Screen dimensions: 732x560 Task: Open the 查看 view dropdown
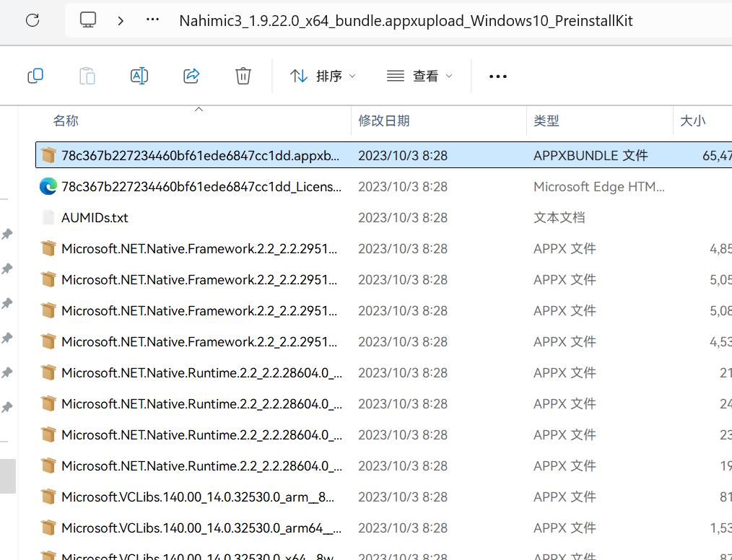419,76
